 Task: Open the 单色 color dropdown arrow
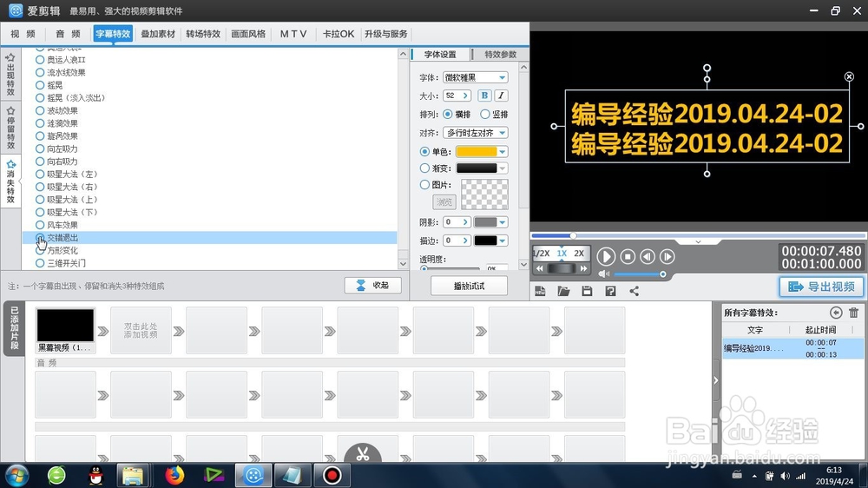[502, 152]
